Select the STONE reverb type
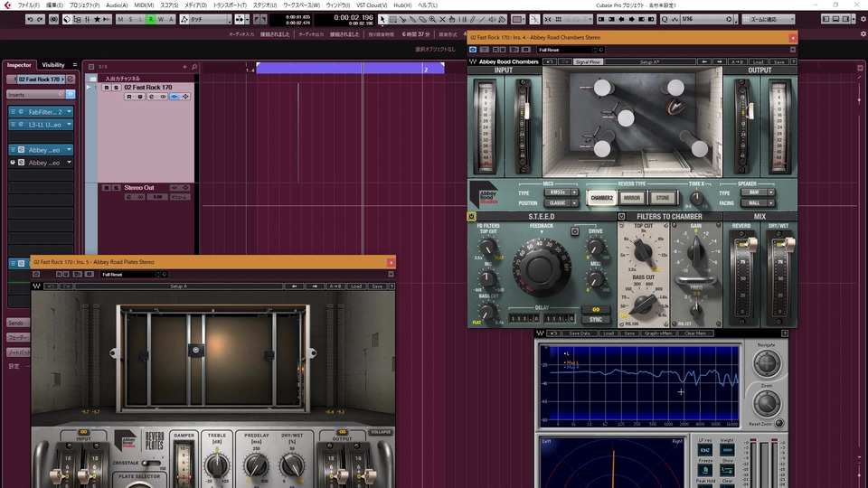The width and height of the screenshot is (868, 488). tap(663, 198)
